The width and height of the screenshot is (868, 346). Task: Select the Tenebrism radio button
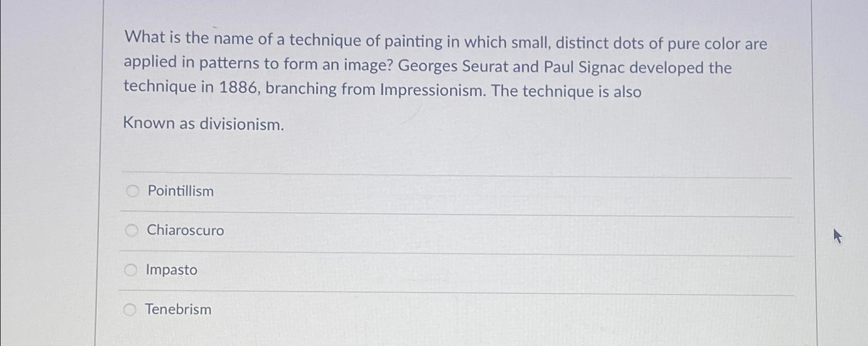click(129, 309)
